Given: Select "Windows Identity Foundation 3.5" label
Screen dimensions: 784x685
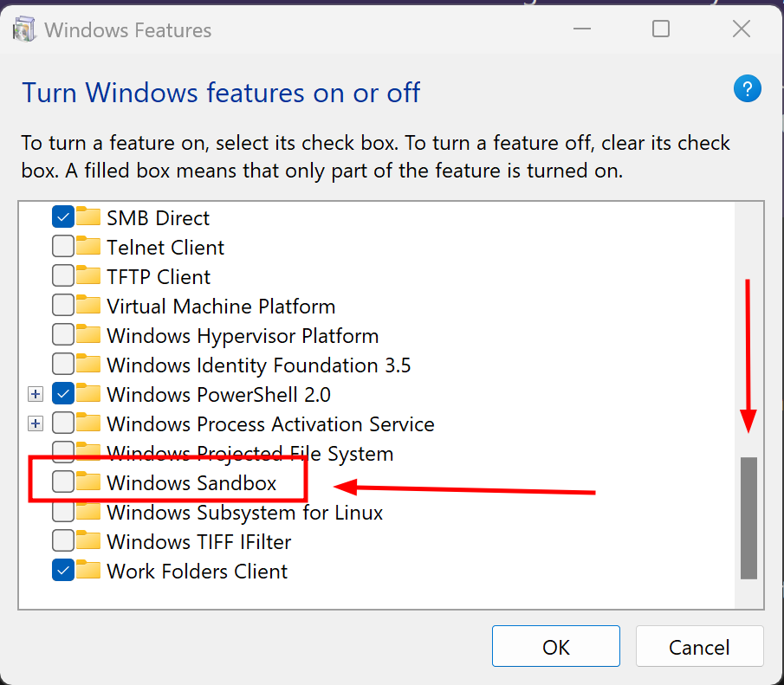Looking at the screenshot, I should [258, 365].
